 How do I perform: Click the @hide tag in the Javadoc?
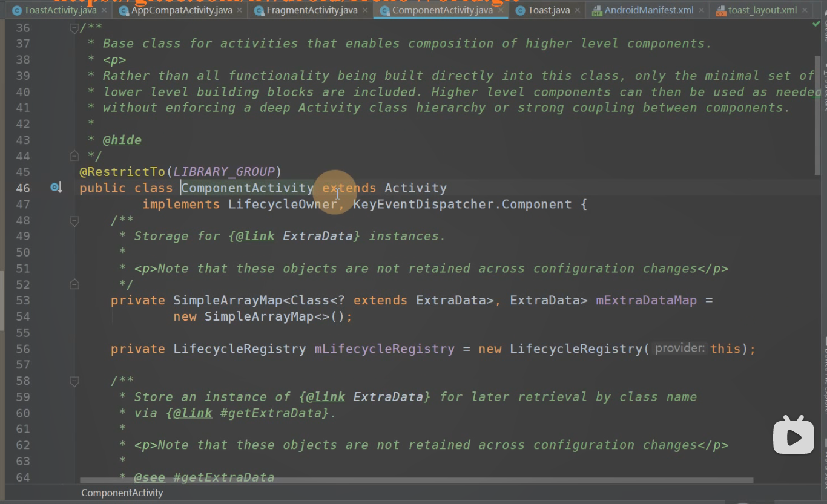point(122,140)
